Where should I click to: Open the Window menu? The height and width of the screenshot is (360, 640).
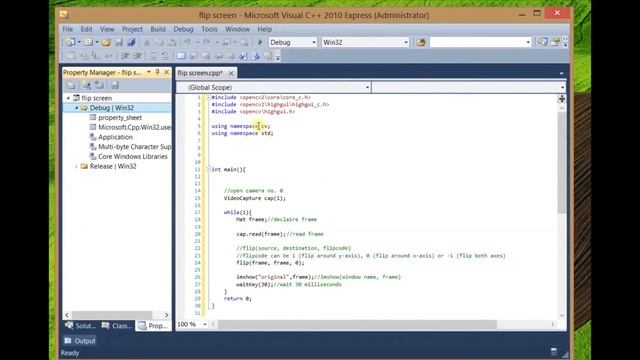click(x=237, y=29)
